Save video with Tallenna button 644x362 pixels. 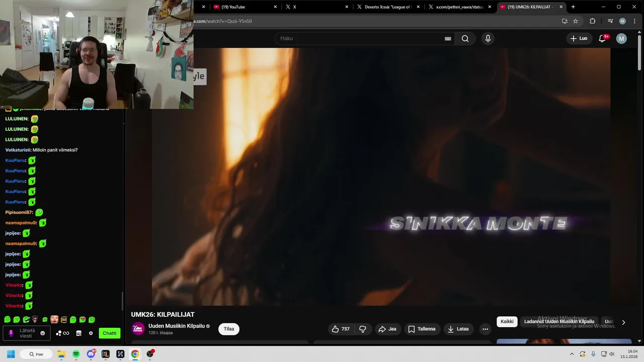[422, 329]
